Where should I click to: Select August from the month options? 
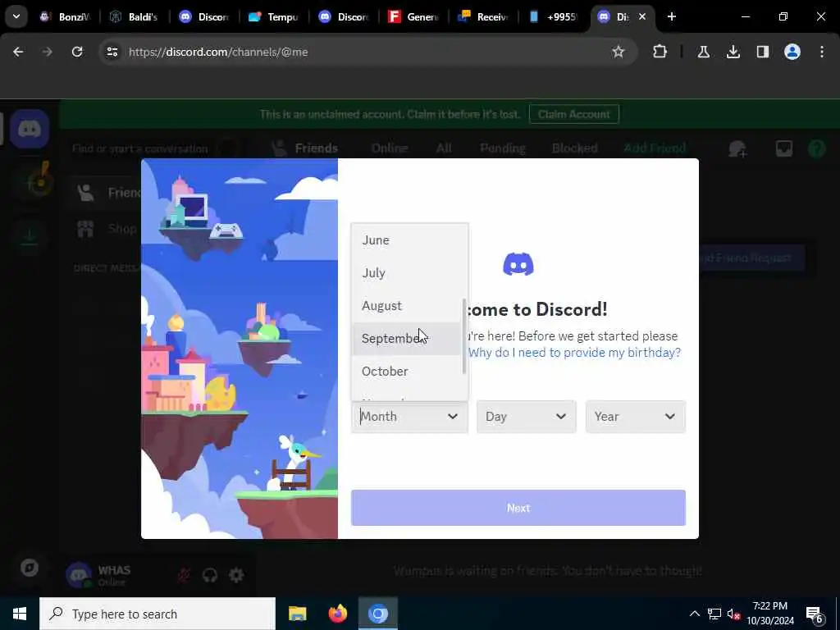pos(407,306)
